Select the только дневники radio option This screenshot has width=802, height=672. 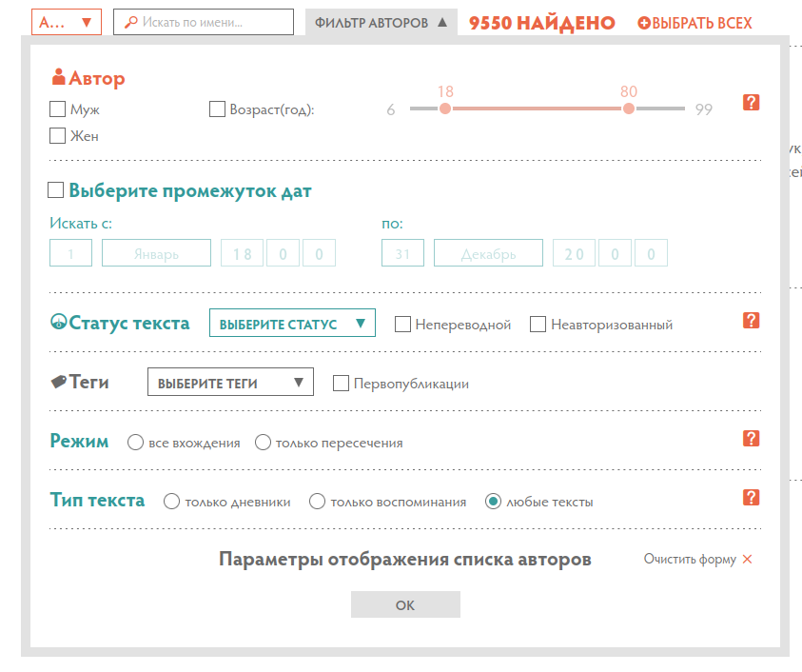(x=172, y=502)
